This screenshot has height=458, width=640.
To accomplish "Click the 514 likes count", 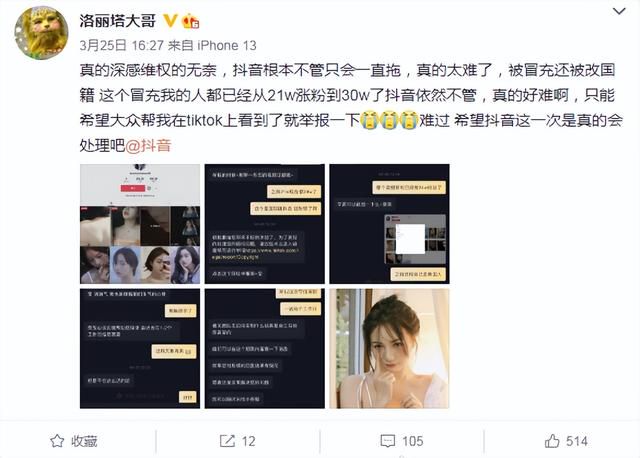I will pos(577,441).
